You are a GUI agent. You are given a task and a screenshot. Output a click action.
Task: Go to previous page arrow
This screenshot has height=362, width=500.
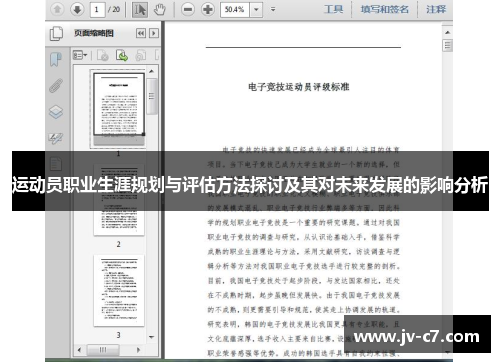coord(57,9)
